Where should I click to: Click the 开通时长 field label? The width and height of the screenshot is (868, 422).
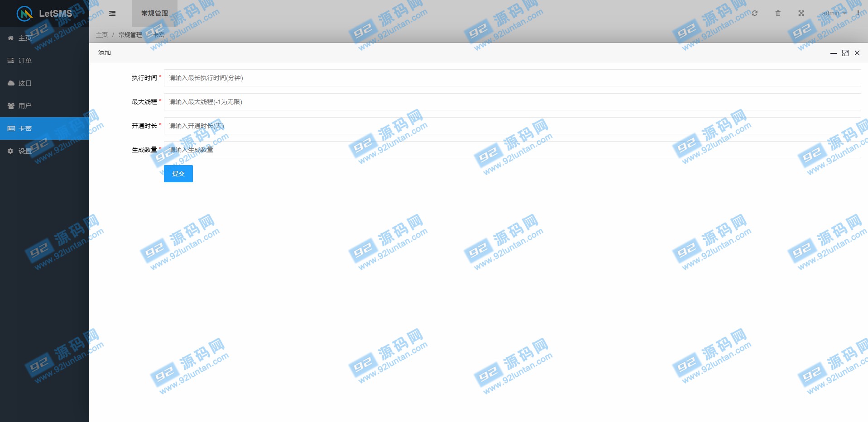tap(144, 126)
